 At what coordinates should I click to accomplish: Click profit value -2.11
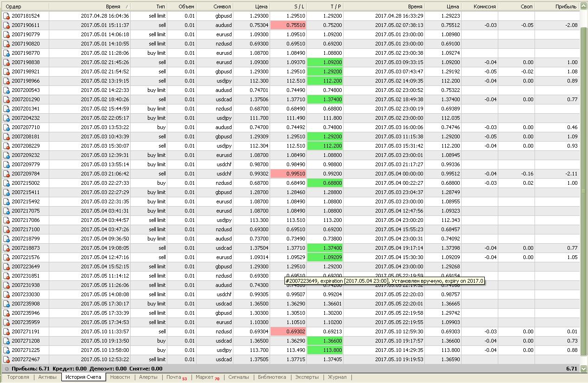point(571,174)
